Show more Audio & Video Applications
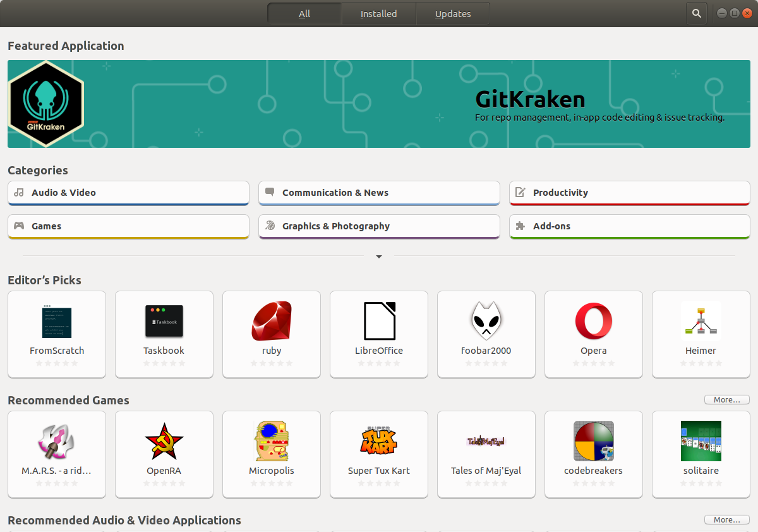 727,520
